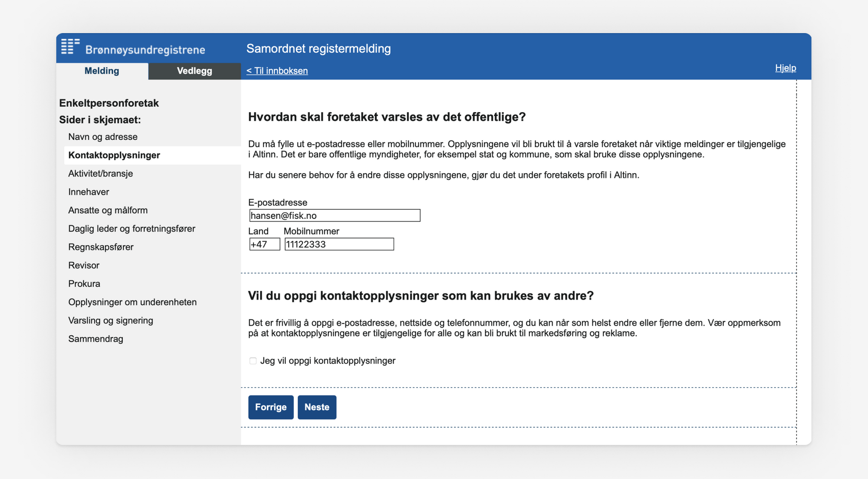The height and width of the screenshot is (479, 868).
Task: Click the Brønnøysundregistrene logo icon
Action: (x=71, y=46)
